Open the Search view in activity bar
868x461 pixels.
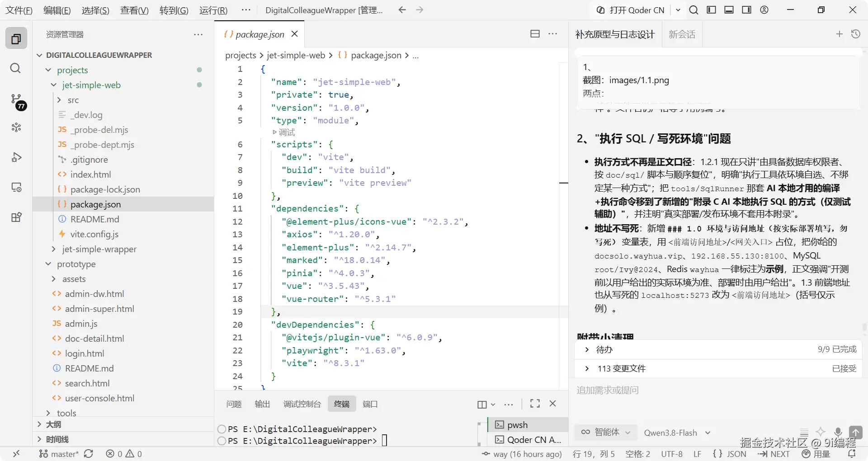15,68
